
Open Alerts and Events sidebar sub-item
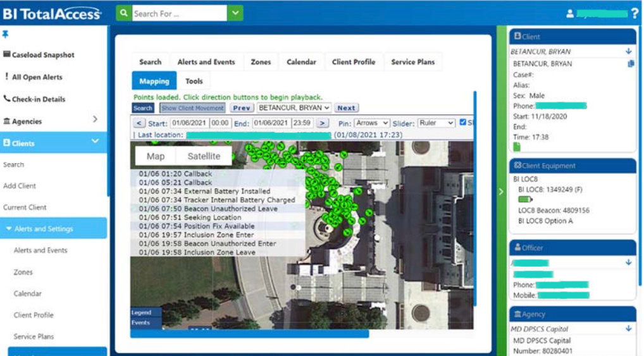[x=40, y=250]
